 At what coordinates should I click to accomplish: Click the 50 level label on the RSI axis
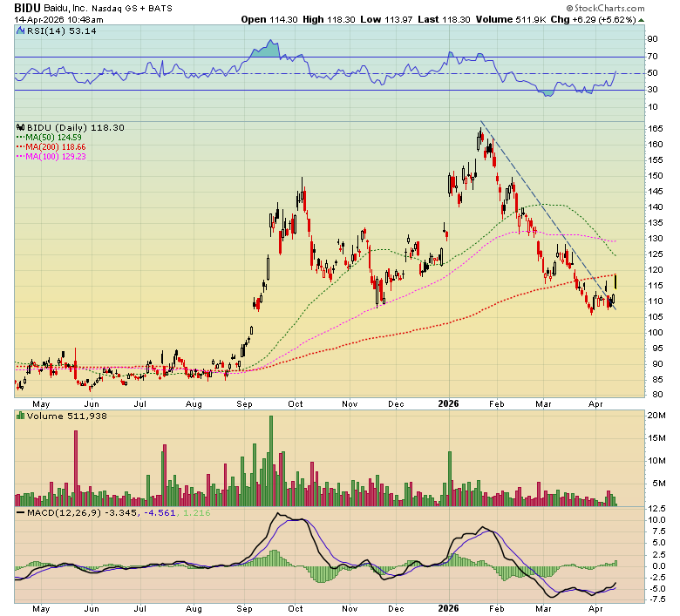click(x=652, y=73)
